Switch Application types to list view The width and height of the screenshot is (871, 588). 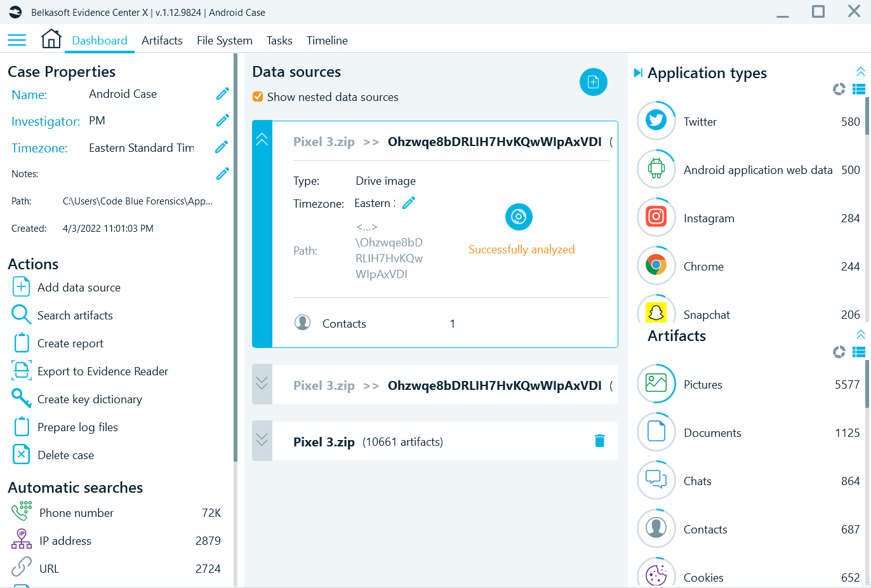coord(859,90)
